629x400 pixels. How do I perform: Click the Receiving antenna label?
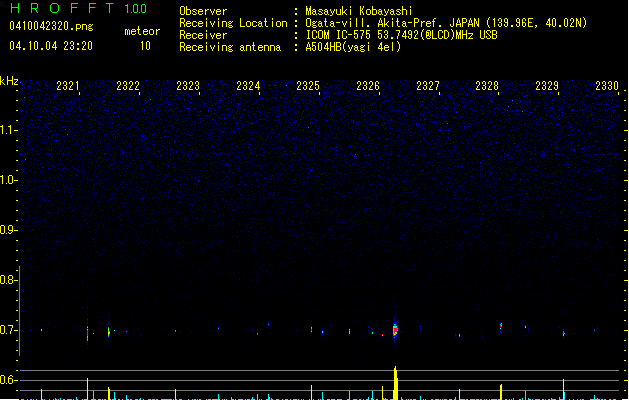[230, 47]
